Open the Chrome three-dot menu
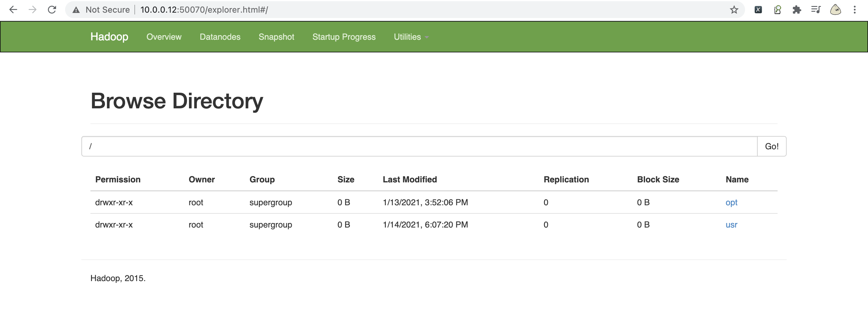 click(855, 9)
